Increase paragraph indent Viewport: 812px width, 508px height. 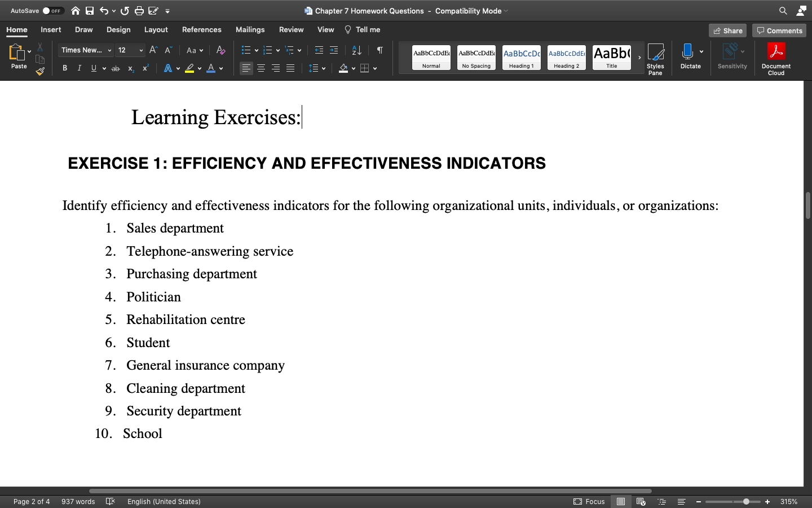tap(334, 50)
